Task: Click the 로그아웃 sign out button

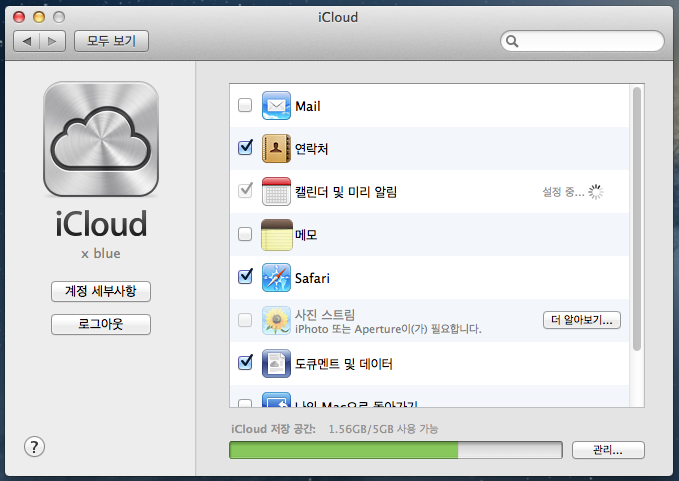Action: (x=101, y=324)
